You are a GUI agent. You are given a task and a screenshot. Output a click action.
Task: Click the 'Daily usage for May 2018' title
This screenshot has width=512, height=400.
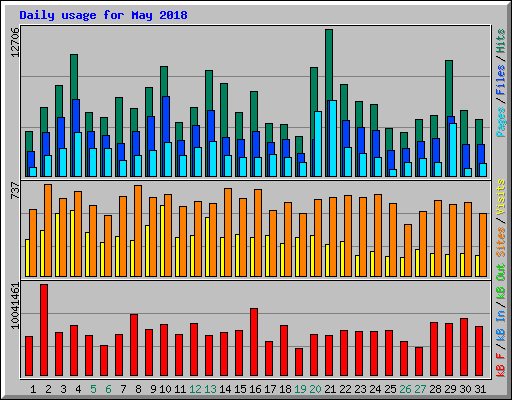point(103,15)
